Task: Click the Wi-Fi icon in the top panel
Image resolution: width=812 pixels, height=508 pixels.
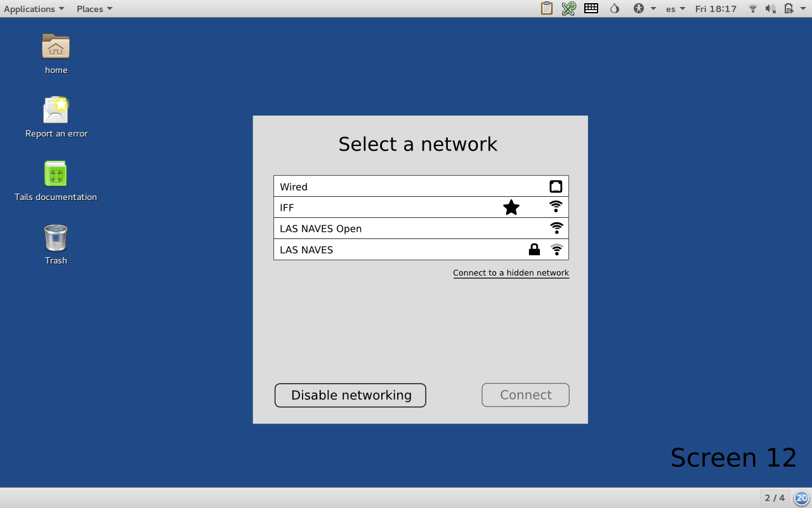Action: (753, 8)
